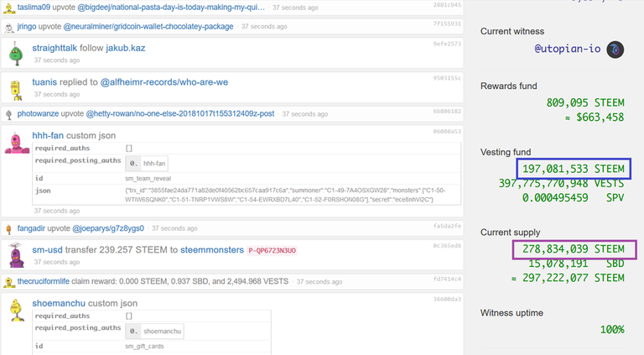Click photowanze's small avatar icon

9,115
